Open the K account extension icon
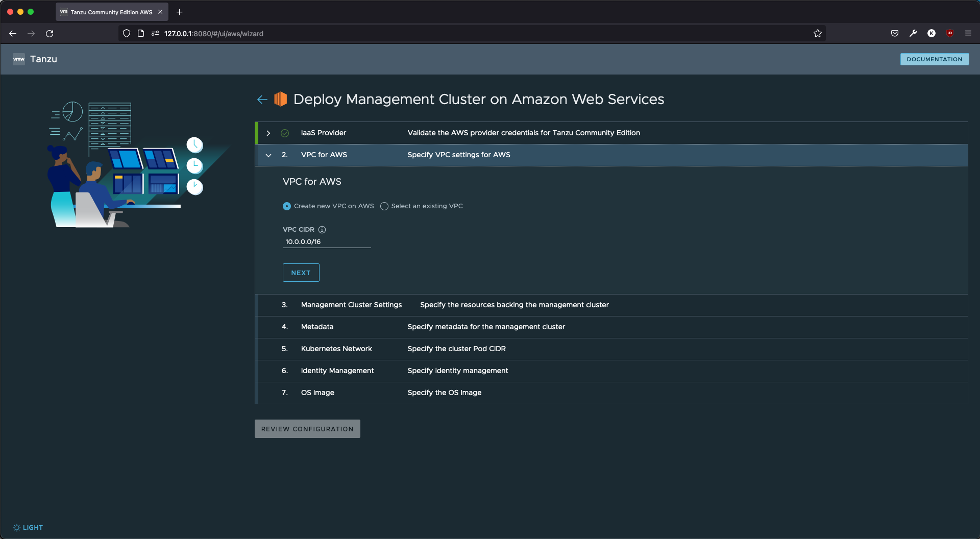980x539 pixels. coord(932,34)
